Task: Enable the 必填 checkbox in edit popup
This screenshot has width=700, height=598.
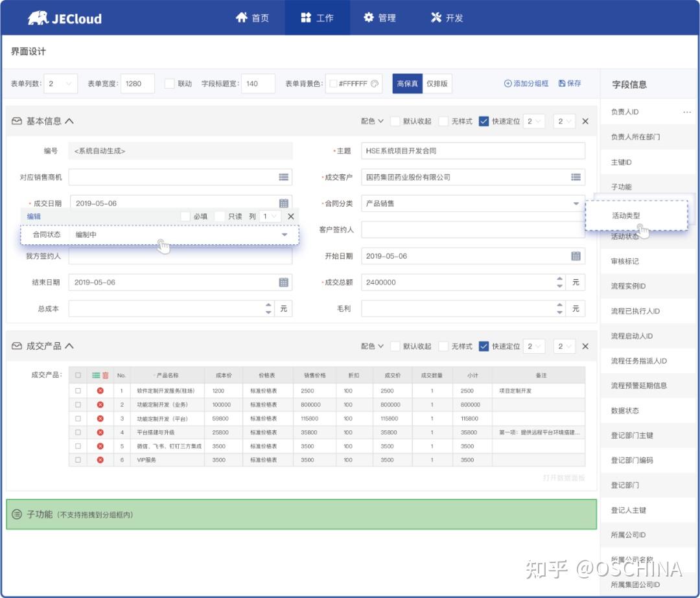Action: coord(185,216)
